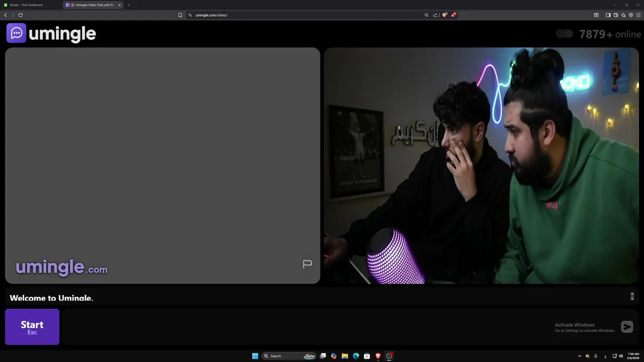Switch to the Stream - Kick Dashboard tab

(x=30, y=5)
